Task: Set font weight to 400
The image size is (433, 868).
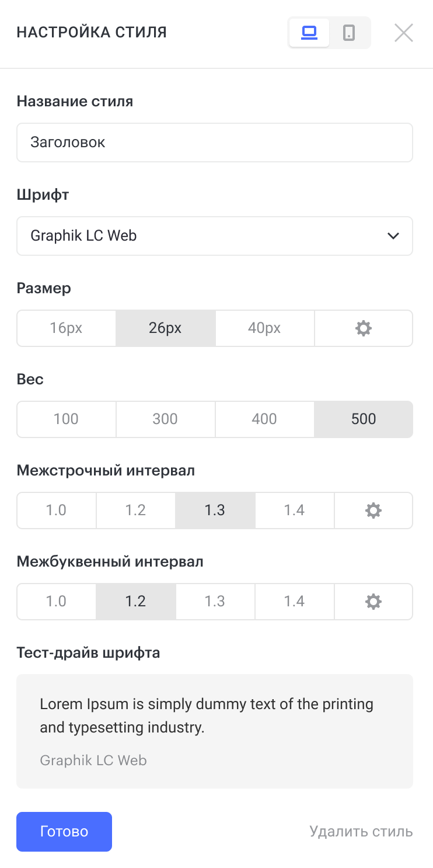Action: tap(264, 419)
